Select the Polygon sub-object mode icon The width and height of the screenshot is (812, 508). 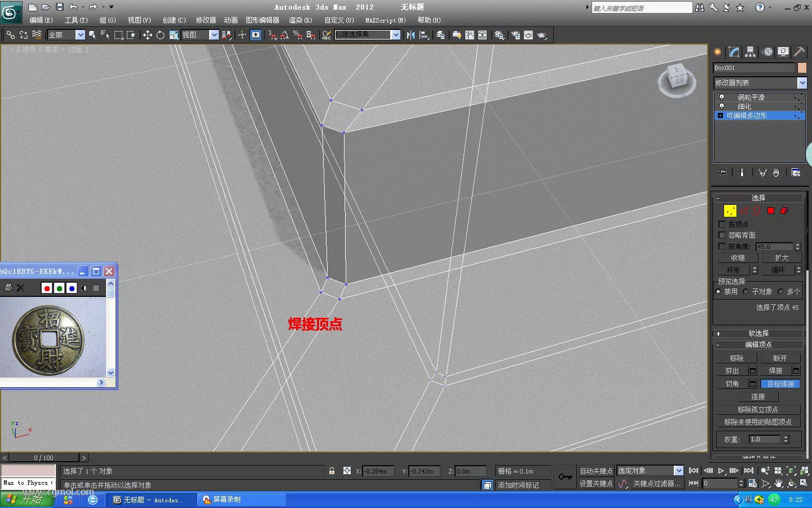click(771, 211)
